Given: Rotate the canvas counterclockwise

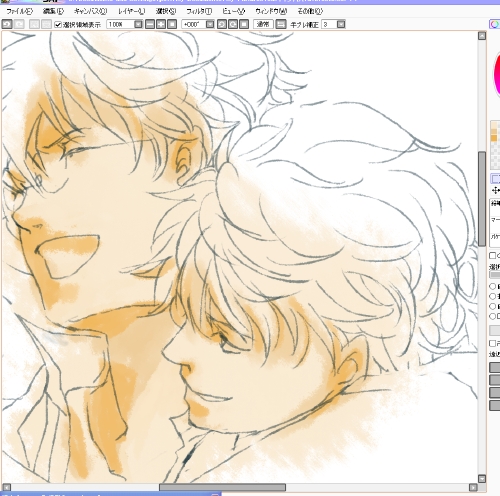Looking at the screenshot, I should 222,24.
